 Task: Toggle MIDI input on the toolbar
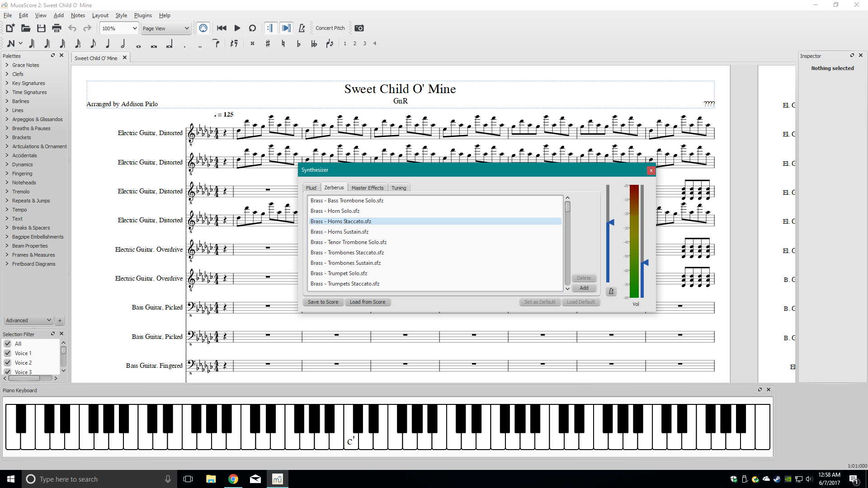click(203, 28)
